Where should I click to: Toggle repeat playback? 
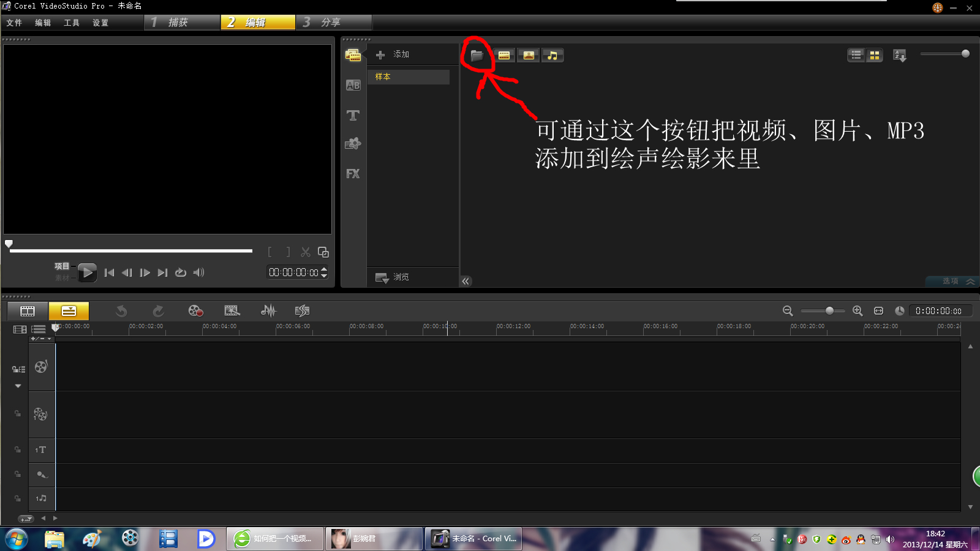click(181, 272)
